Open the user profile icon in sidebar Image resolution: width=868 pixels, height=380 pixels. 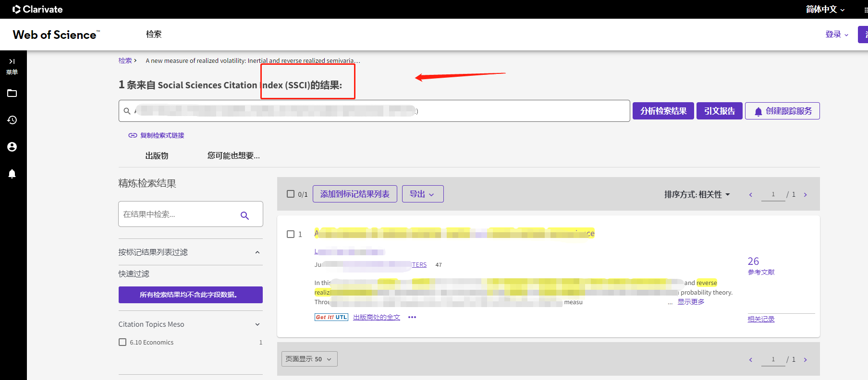coord(12,147)
